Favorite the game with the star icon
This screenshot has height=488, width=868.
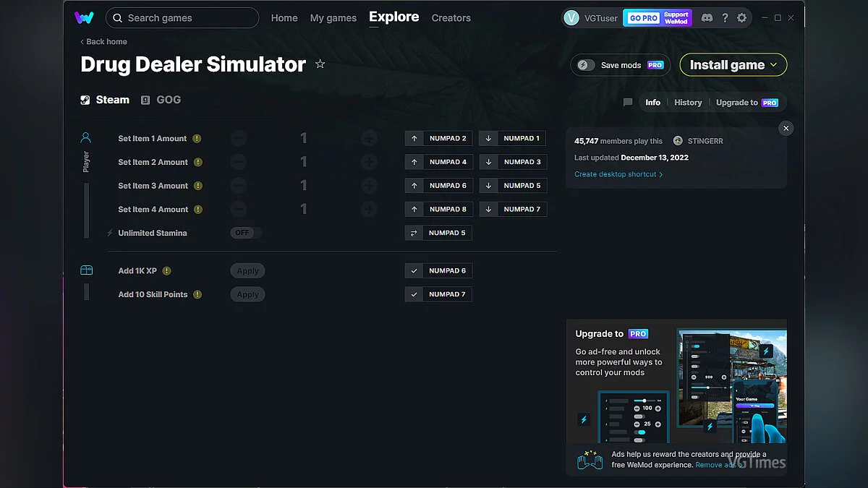[x=320, y=64]
